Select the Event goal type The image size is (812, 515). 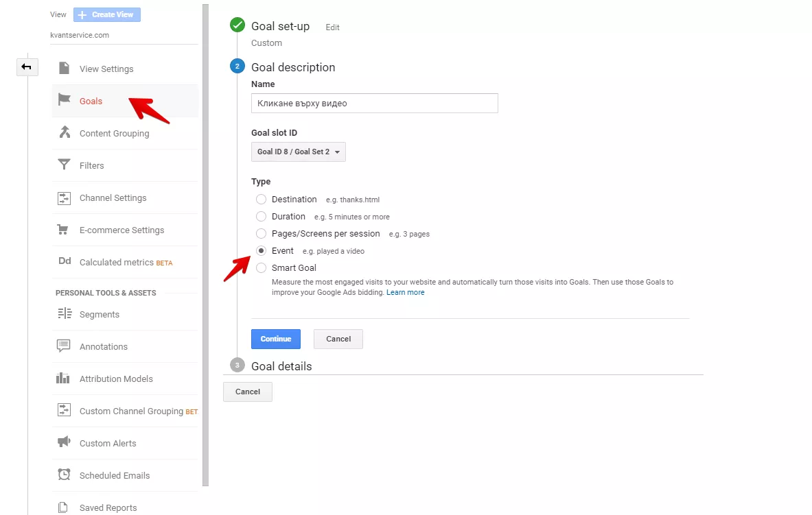[261, 250]
